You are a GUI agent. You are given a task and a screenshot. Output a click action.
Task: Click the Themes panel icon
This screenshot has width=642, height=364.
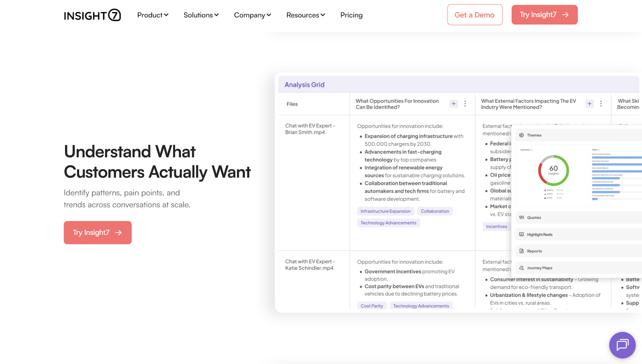tap(522, 135)
